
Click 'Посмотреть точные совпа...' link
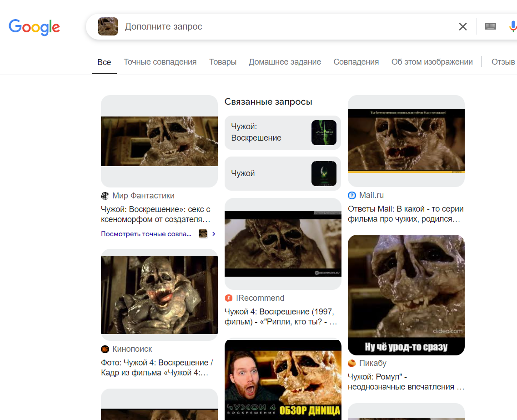pos(146,234)
